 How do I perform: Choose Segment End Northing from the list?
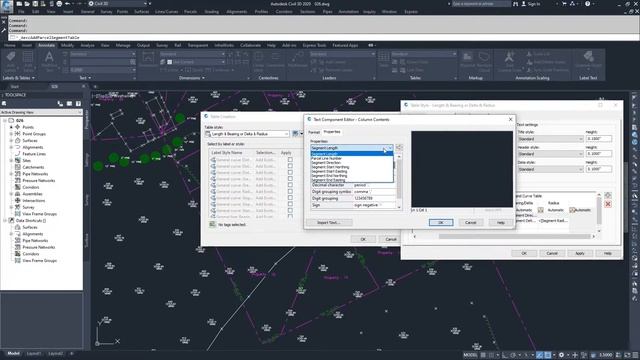(329, 176)
